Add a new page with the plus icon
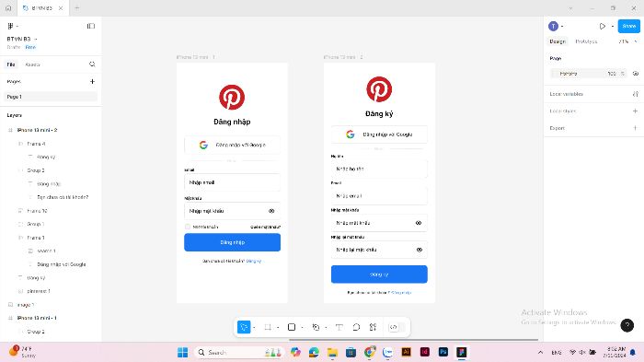 (x=92, y=81)
